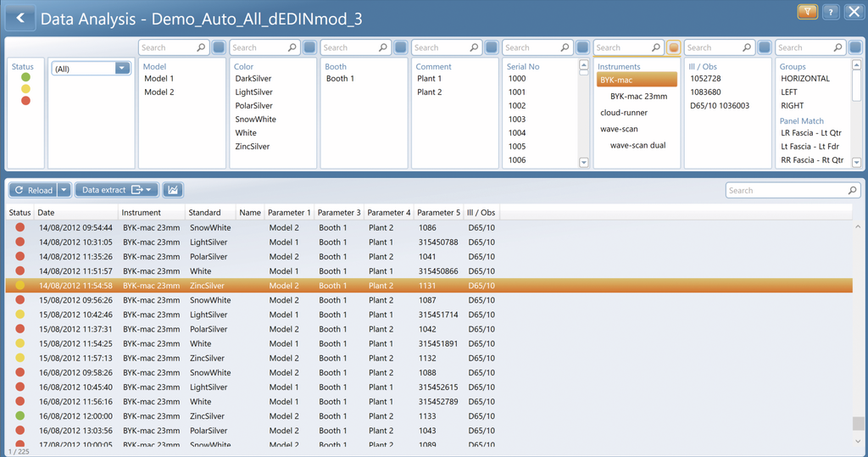Toggle the Model filter square button
This screenshot has width=868, height=457.
pos(219,47)
